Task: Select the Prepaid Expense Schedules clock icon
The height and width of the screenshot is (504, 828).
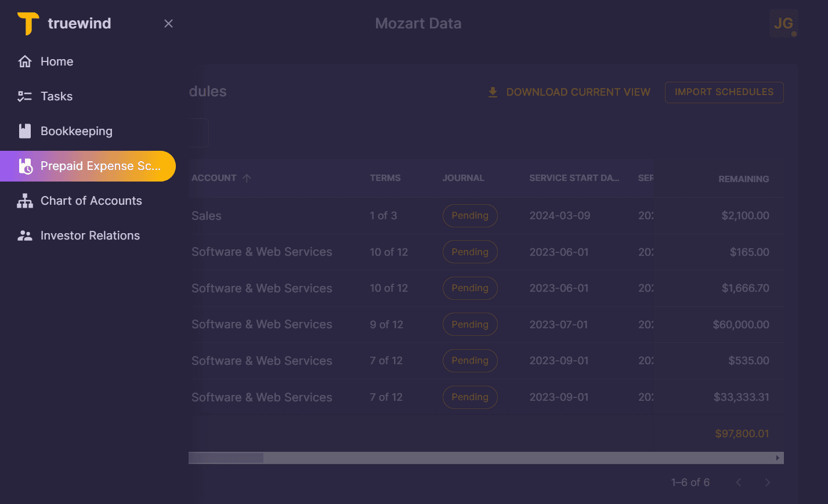Action: 25,166
